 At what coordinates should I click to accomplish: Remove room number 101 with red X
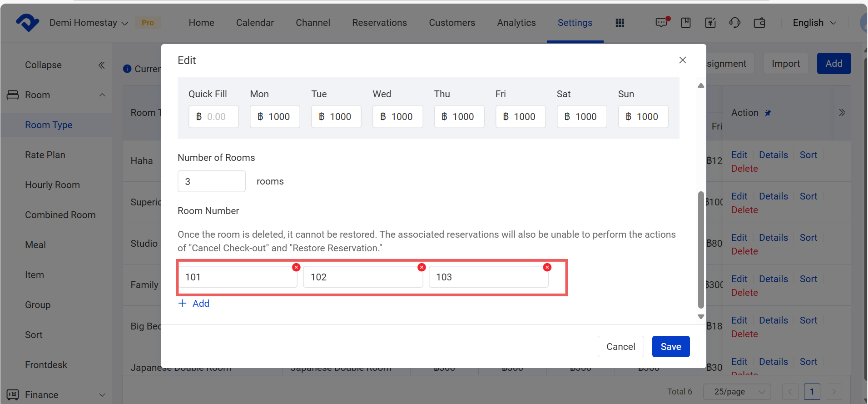point(296,267)
